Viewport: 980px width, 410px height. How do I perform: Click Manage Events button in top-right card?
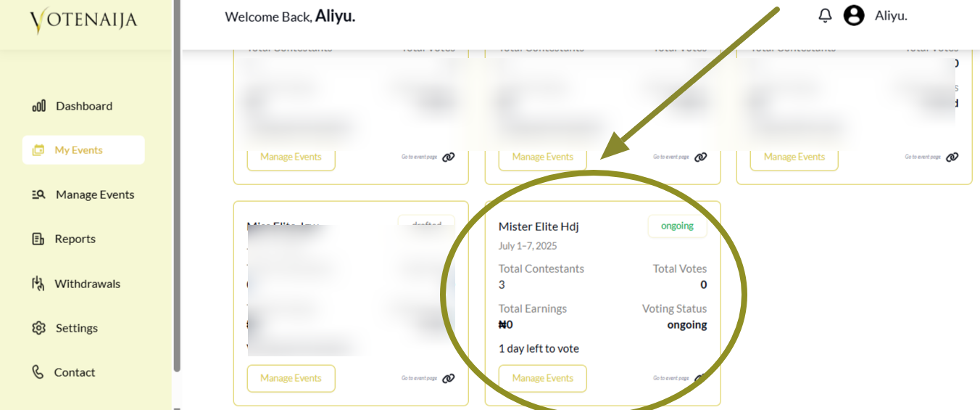(x=794, y=157)
